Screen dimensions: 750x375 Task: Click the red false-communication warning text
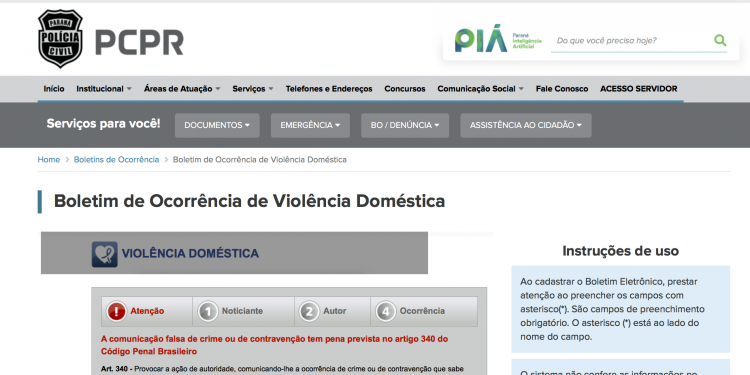[x=275, y=345]
